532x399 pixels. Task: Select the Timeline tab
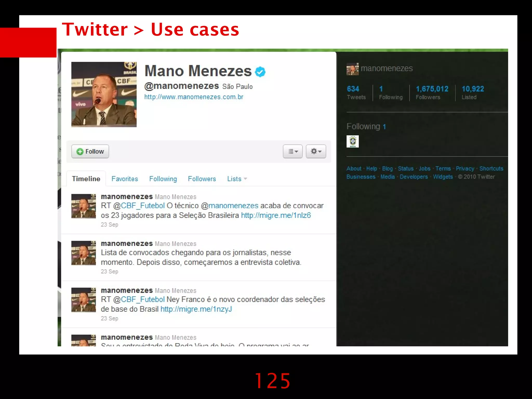pyautogui.click(x=86, y=179)
